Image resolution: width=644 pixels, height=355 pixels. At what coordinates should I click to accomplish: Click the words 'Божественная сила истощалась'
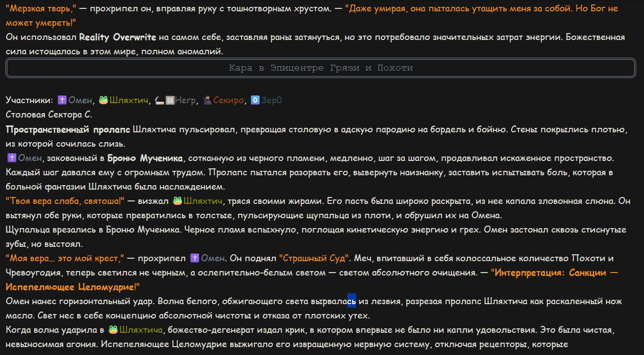(x=596, y=38)
